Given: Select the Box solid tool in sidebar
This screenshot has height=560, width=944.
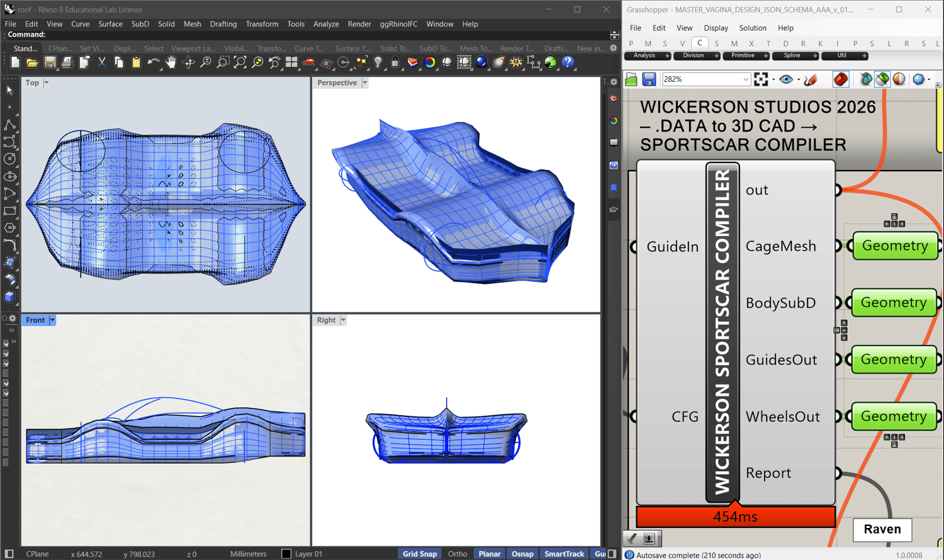Looking at the screenshot, I should point(9,297).
